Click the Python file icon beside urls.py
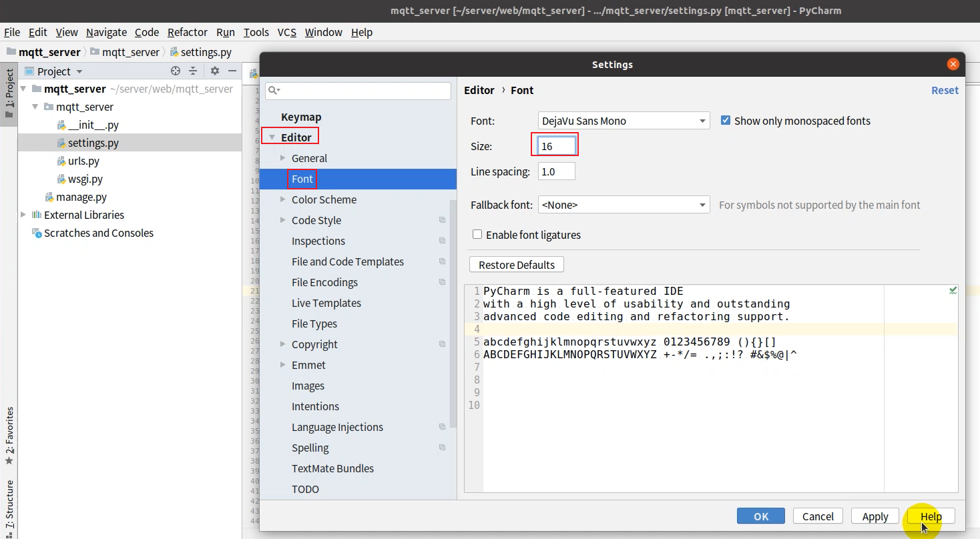Image resolution: width=980 pixels, height=539 pixels. (62, 161)
